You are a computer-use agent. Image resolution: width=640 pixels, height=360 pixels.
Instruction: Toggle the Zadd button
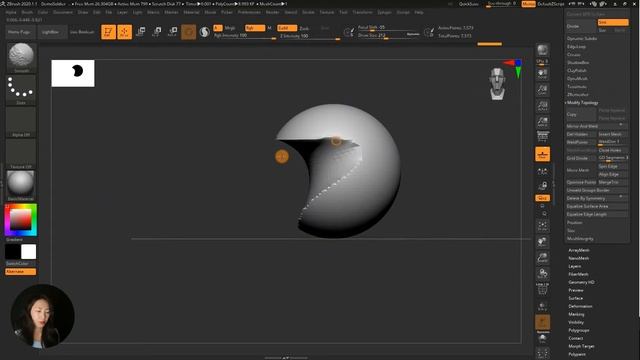point(287,28)
